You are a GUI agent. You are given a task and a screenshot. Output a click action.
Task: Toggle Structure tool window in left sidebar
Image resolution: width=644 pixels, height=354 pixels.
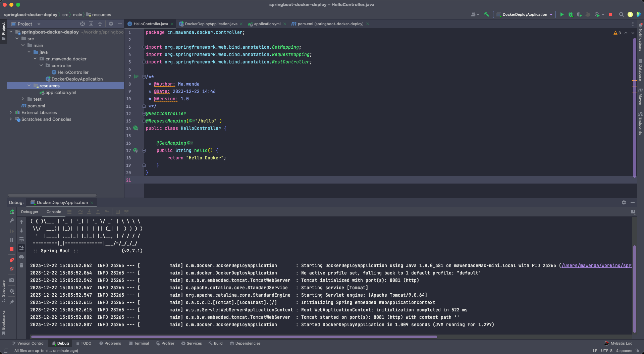[3, 291]
